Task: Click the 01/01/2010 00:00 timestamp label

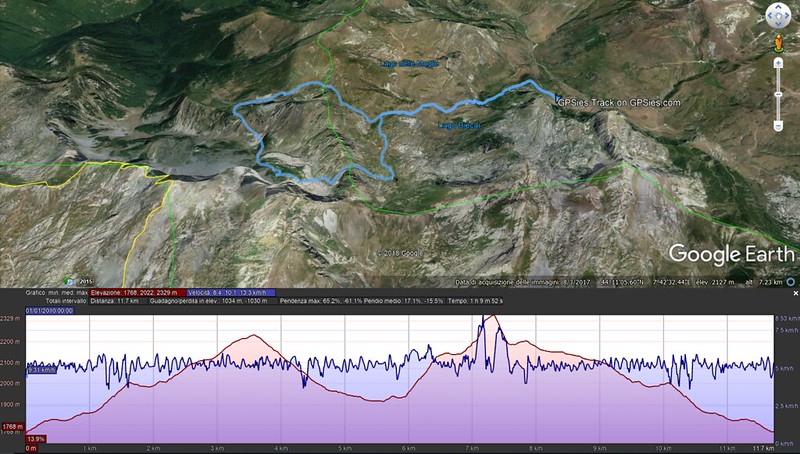Action: [x=49, y=311]
